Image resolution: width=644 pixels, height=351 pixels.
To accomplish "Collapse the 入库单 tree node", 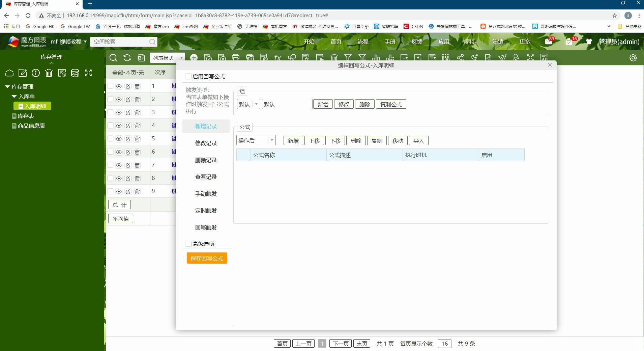I will click(14, 97).
